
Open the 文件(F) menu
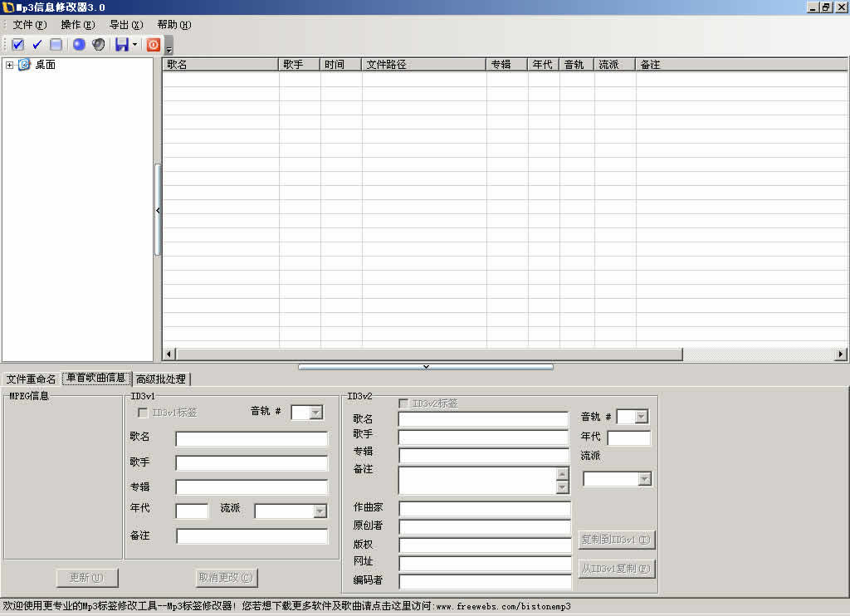tap(30, 25)
